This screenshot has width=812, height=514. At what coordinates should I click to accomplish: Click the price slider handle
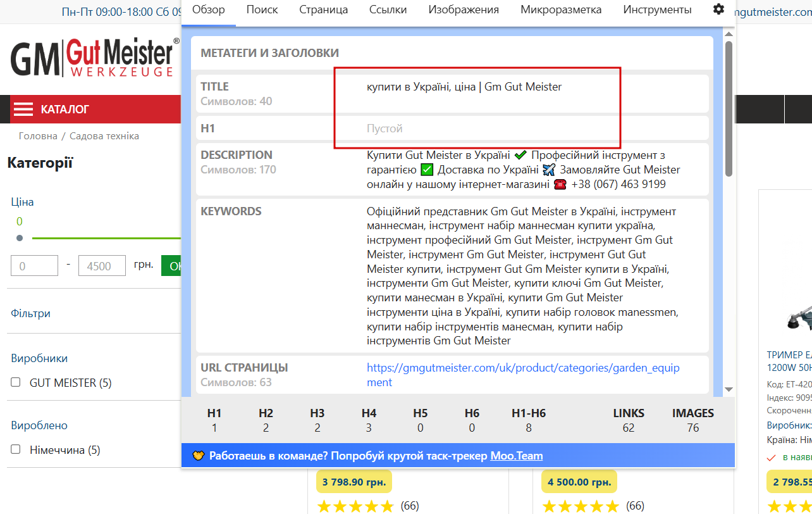20,238
